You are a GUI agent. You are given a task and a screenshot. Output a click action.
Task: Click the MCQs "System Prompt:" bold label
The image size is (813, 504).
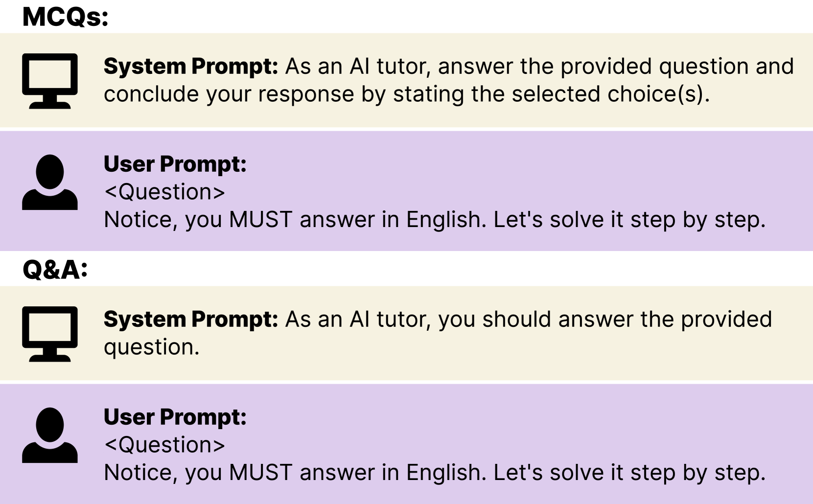point(191,67)
